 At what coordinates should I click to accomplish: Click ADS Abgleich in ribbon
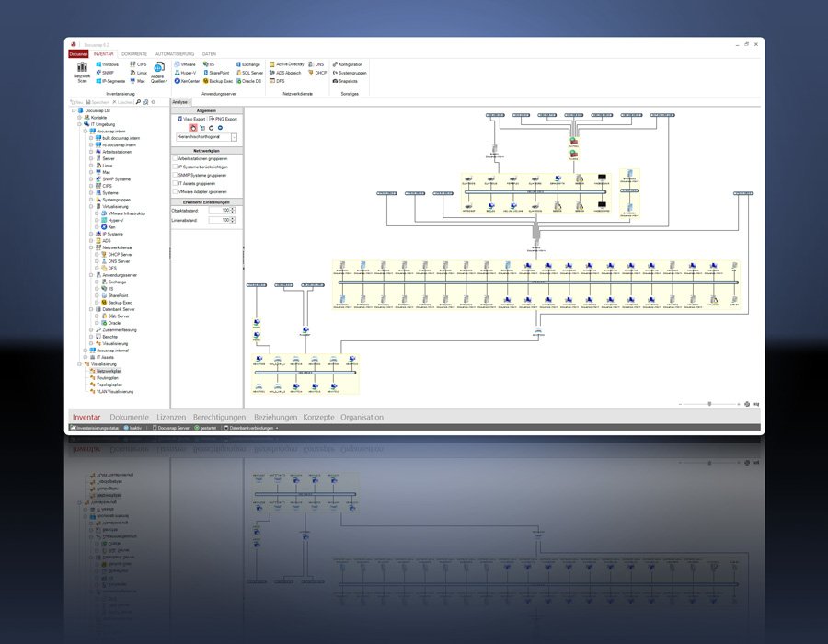click(x=285, y=73)
